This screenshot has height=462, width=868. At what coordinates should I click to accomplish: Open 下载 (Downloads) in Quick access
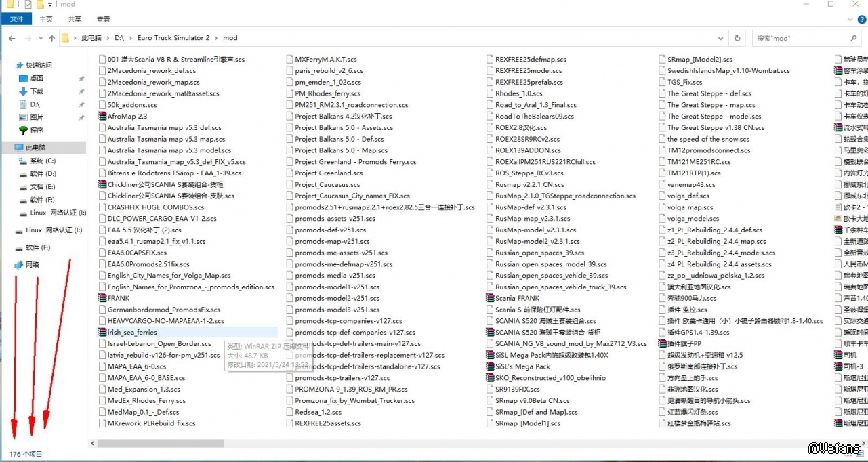click(x=36, y=91)
